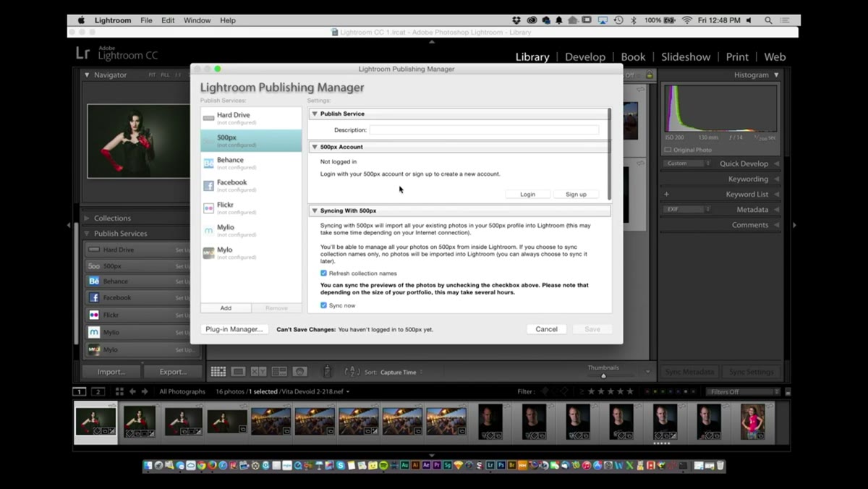Select Flickr in dialog services list
868x489 pixels.
click(251, 208)
